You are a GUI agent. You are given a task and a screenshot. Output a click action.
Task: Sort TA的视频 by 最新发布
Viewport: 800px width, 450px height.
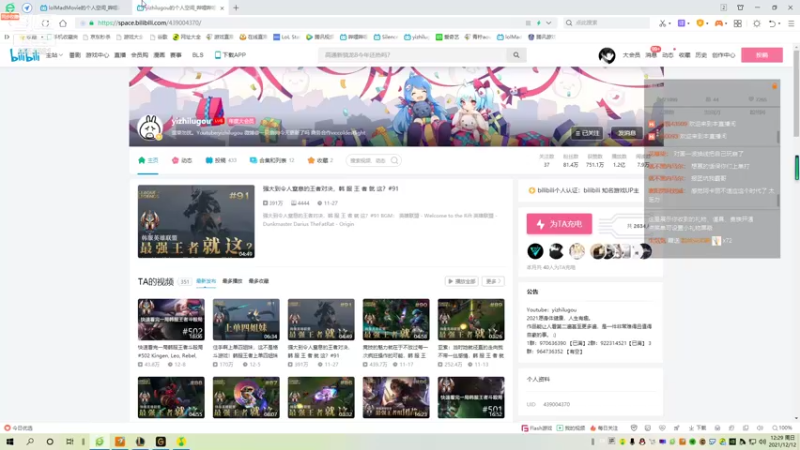(x=206, y=281)
